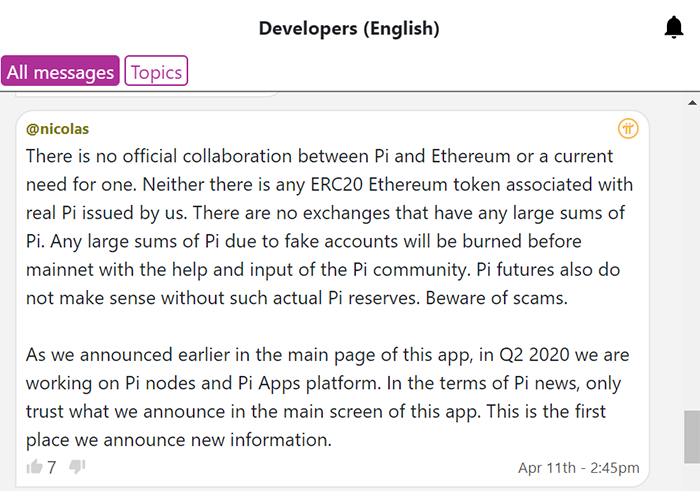
Task: Switch to the Topics tab
Action: [156, 71]
